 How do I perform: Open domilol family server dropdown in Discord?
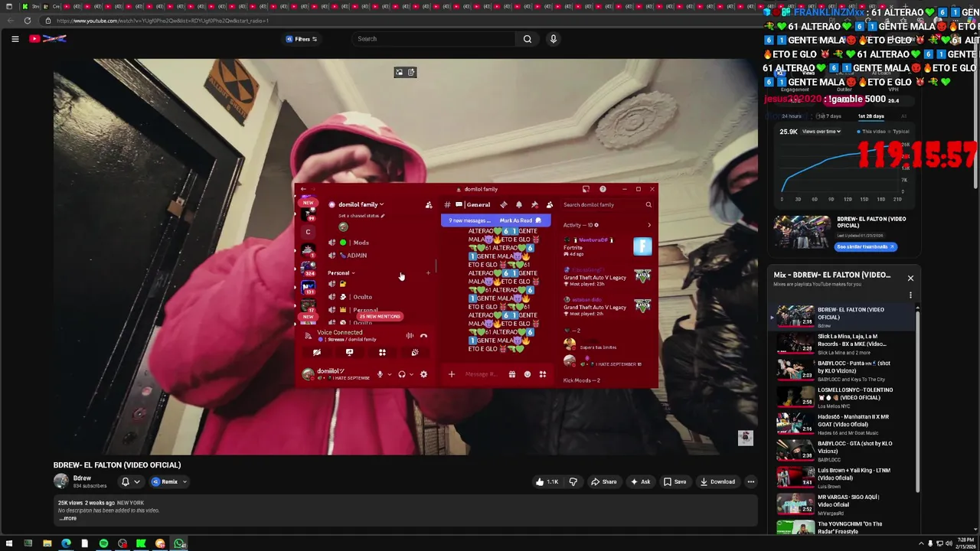tap(360, 204)
